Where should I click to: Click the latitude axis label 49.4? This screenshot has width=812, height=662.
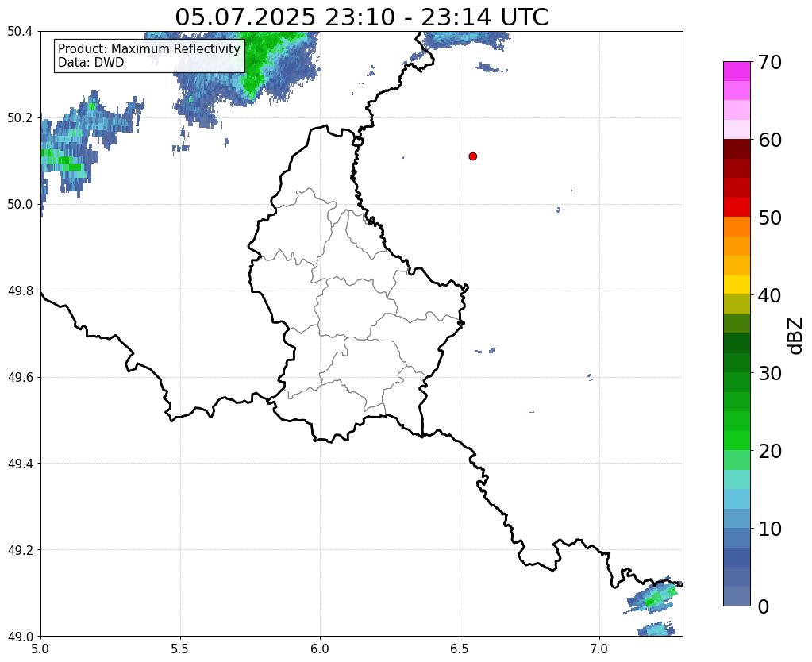coord(20,464)
